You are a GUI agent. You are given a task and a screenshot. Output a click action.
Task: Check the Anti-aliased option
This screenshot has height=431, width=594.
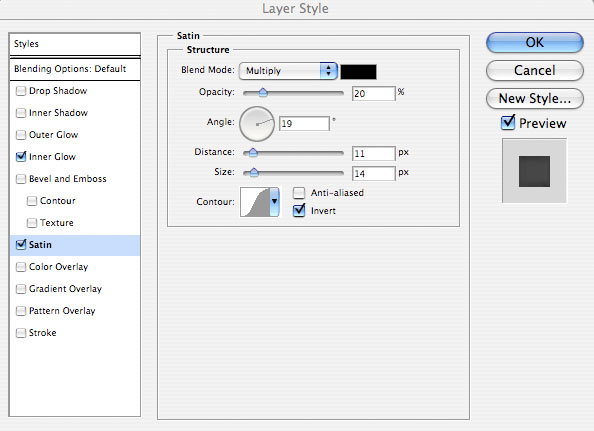299,193
